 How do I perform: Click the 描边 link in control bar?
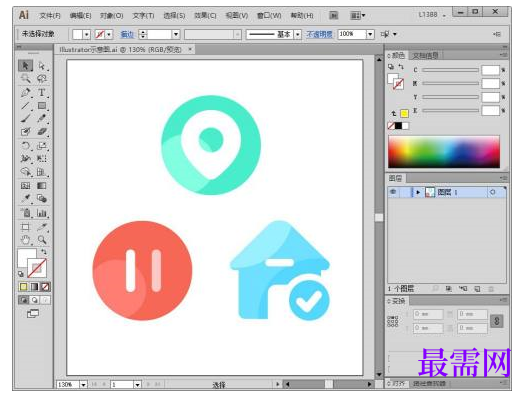click(x=127, y=34)
